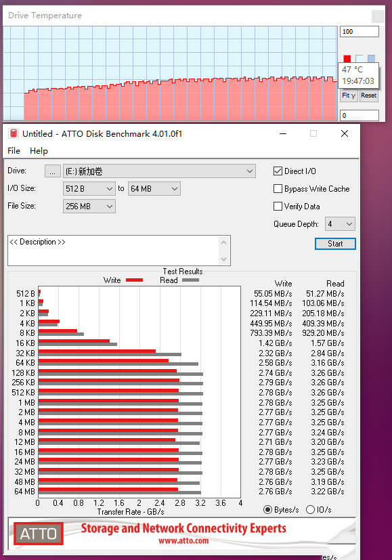
Task: Click the 19:47:03 timestamp readout
Action: point(358,81)
